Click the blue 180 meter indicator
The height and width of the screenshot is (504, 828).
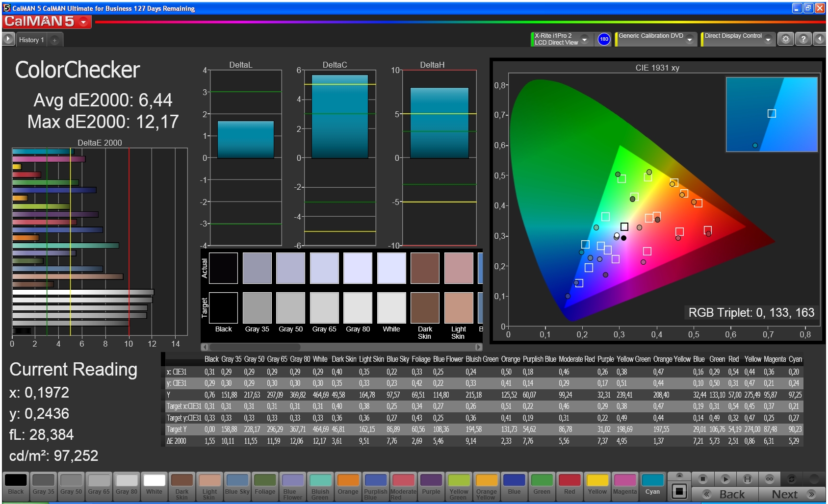click(x=604, y=39)
